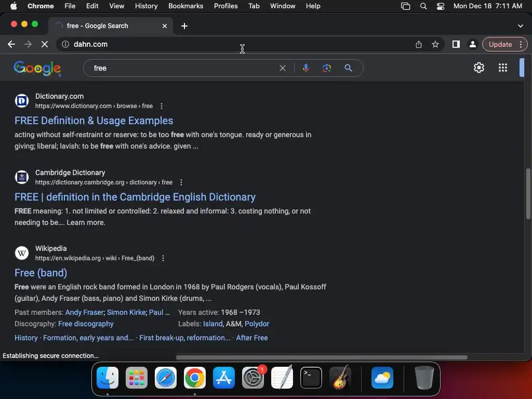Open System Settings from the Dock
The width and height of the screenshot is (532, 399).
click(253, 378)
